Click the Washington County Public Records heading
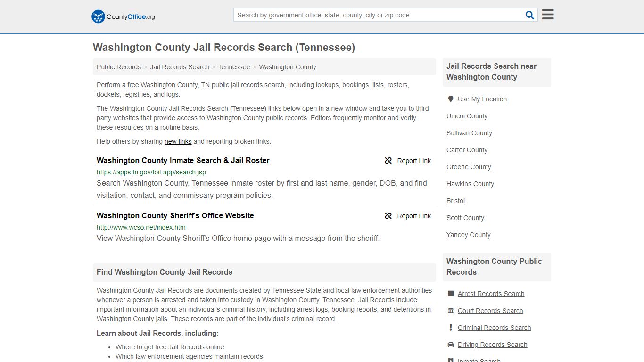Viewport: 644px width, 362px height. [x=494, y=267]
